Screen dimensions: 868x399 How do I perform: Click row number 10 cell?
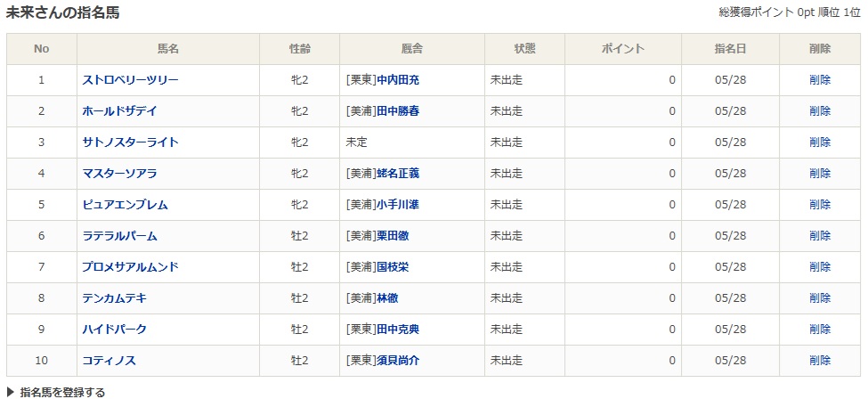(42, 360)
